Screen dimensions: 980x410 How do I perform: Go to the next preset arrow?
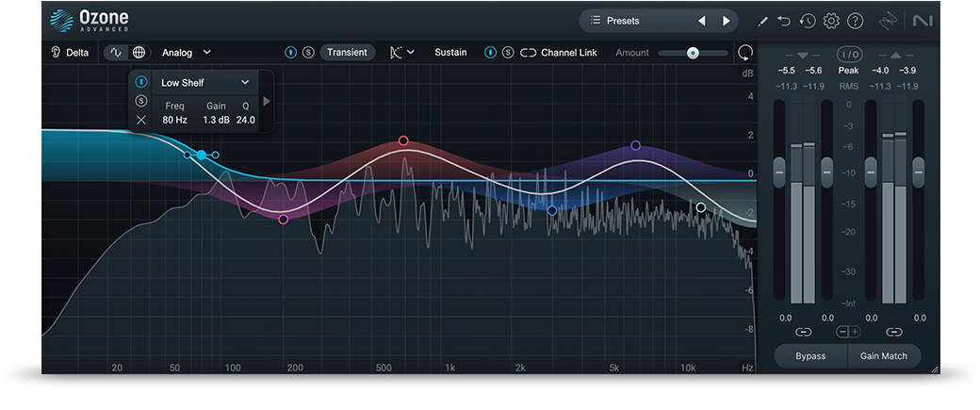click(727, 21)
